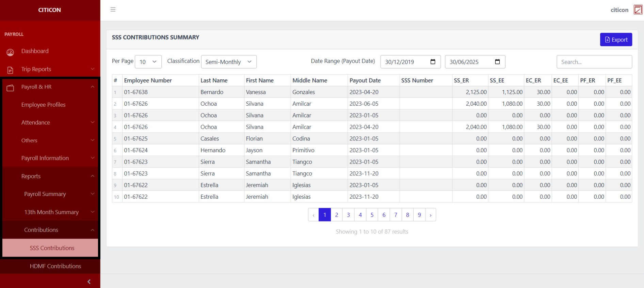
Task: Open calendar picker for end date
Action: tap(497, 62)
